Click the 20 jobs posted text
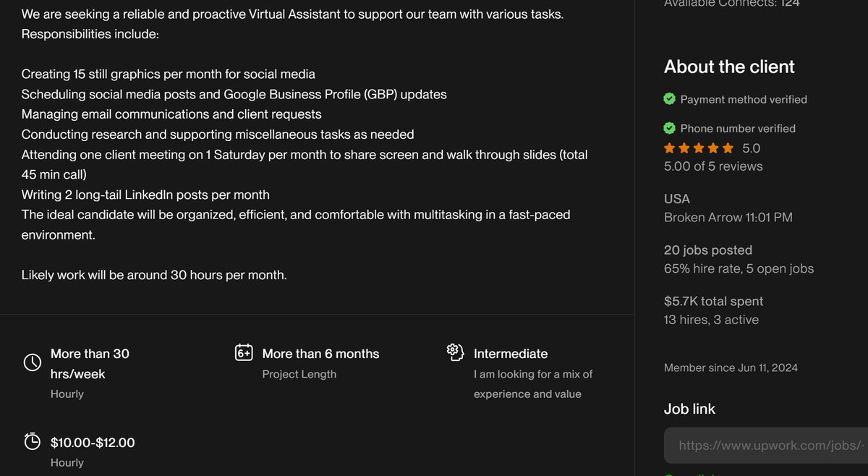The height and width of the screenshot is (476, 868). point(708,250)
